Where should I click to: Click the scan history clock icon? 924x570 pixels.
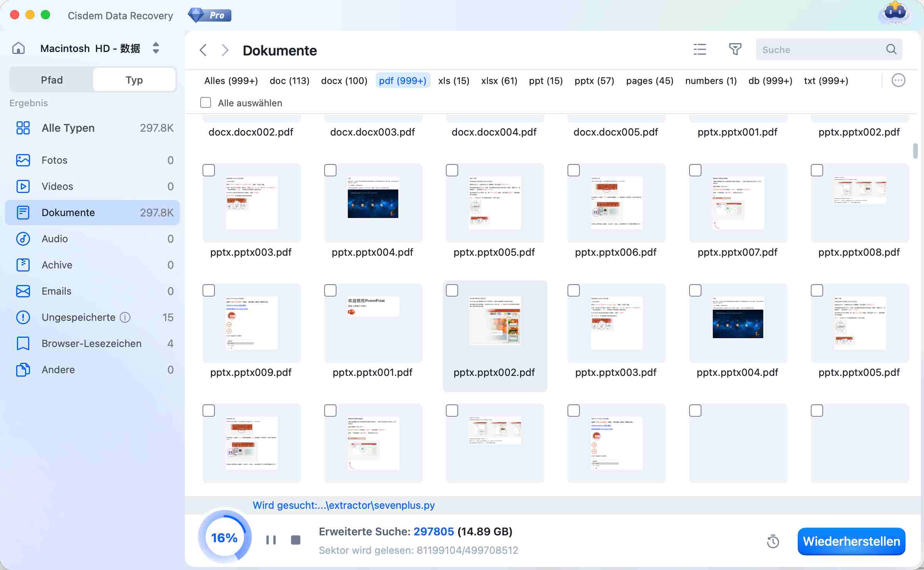pyautogui.click(x=772, y=541)
